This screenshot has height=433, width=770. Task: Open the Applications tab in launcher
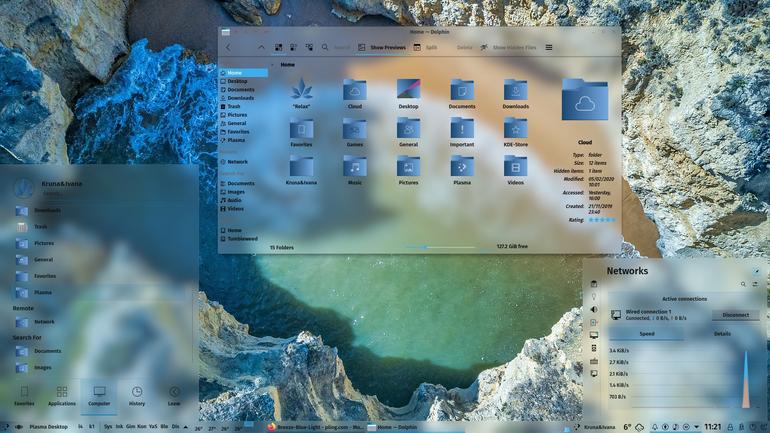61,396
